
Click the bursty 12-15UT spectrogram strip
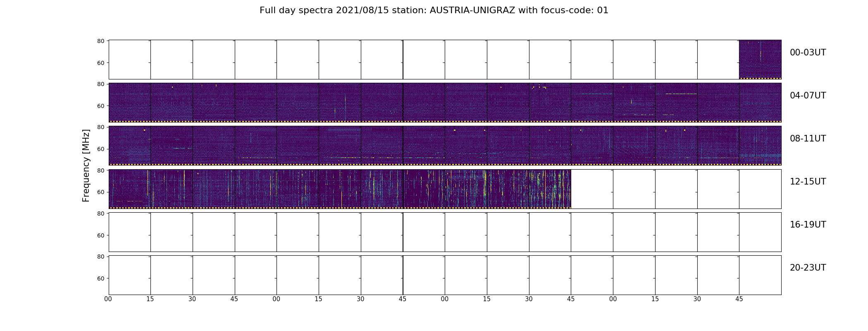pyautogui.click(x=340, y=189)
